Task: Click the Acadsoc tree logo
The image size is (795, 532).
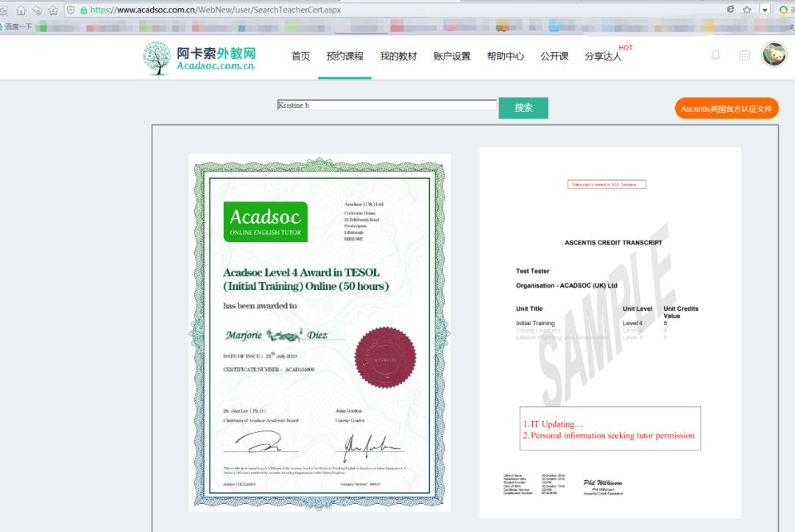Action: 157,57
